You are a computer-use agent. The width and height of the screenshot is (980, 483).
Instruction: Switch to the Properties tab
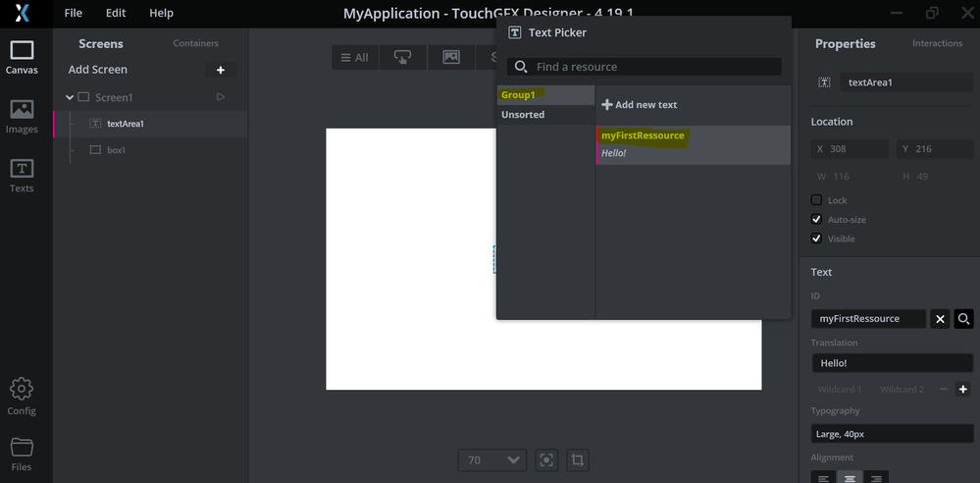[x=845, y=44]
